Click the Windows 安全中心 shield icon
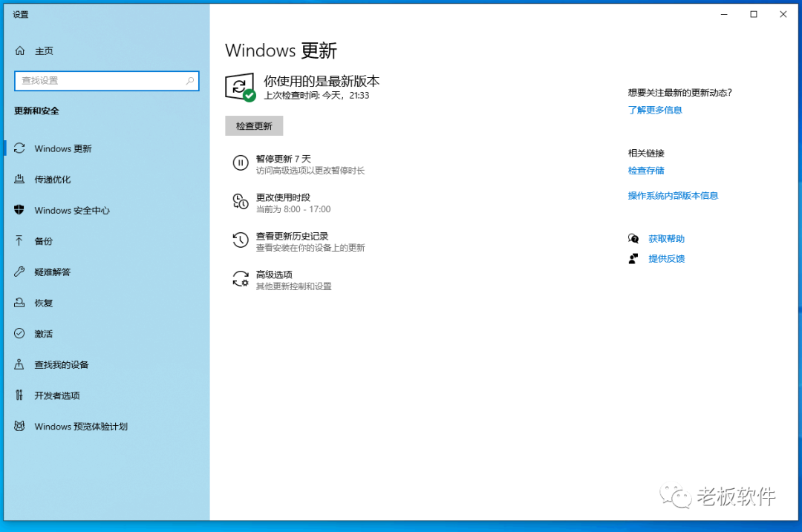Image resolution: width=802 pixels, height=532 pixels. (x=19, y=210)
